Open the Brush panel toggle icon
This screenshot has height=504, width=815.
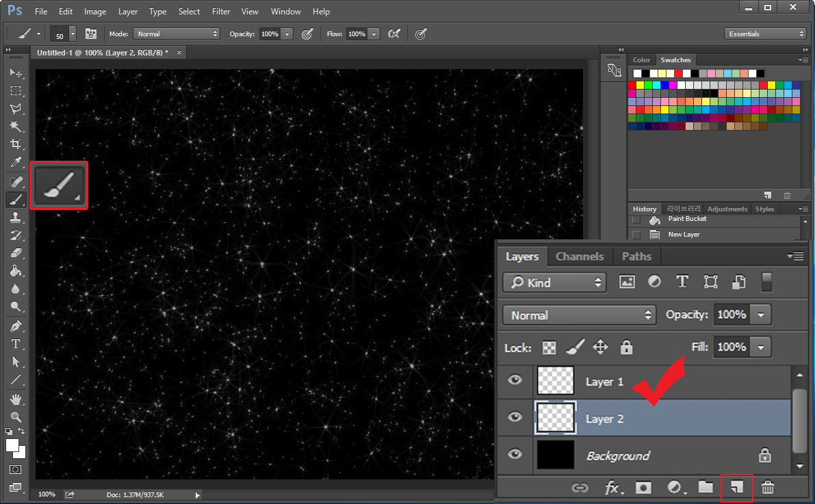(91, 34)
